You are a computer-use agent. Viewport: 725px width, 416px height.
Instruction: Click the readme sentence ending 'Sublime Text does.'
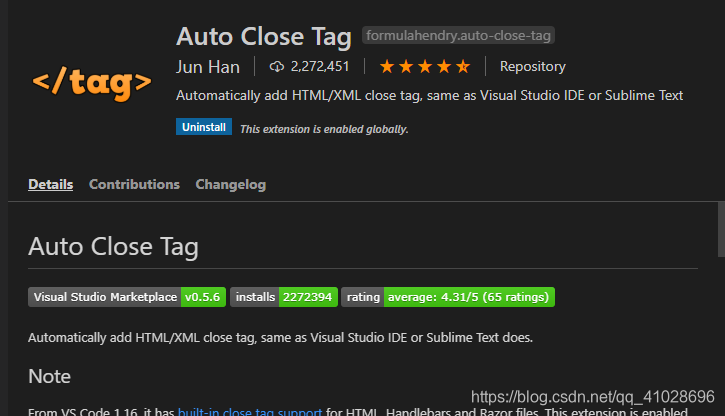[x=280, y=338]
